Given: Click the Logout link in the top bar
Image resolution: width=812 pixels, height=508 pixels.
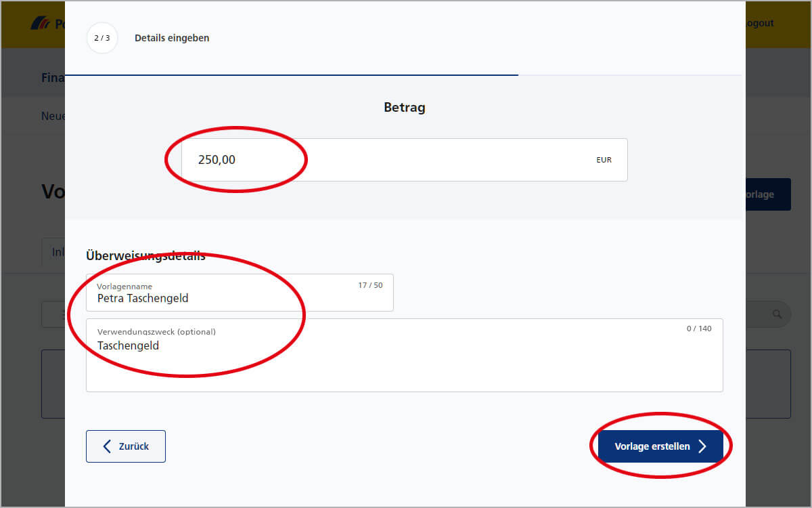Looking at the screenshot, I should coord(759,23).
